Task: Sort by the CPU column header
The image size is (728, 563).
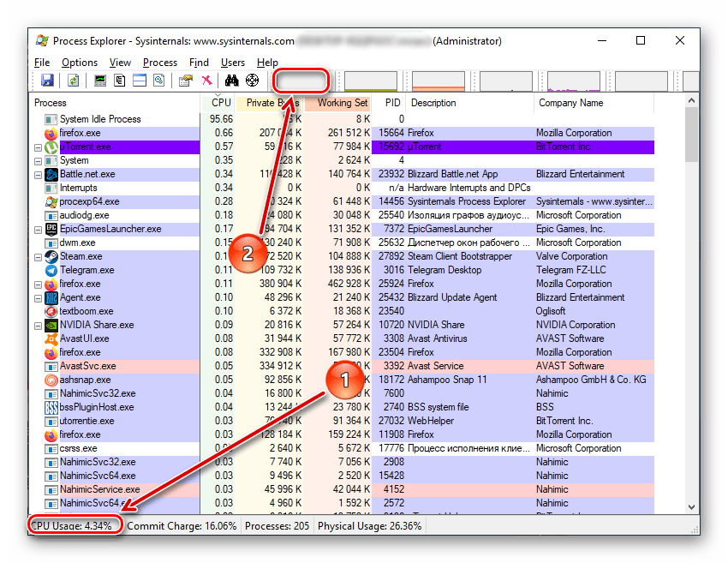Action: point(221,103)
